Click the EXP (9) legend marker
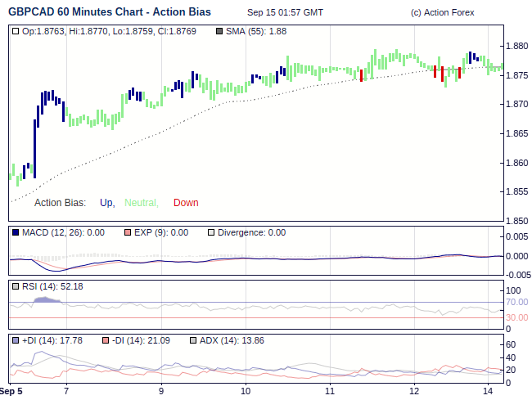Image resolution: width=532 pixels, height=400 pixels. click(127, 232)
